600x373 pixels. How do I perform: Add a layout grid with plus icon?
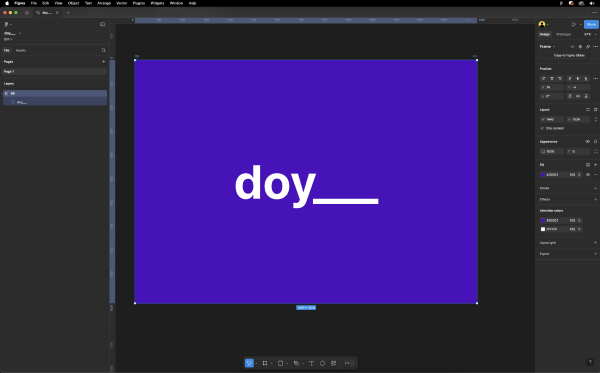(x=595, y=243)
